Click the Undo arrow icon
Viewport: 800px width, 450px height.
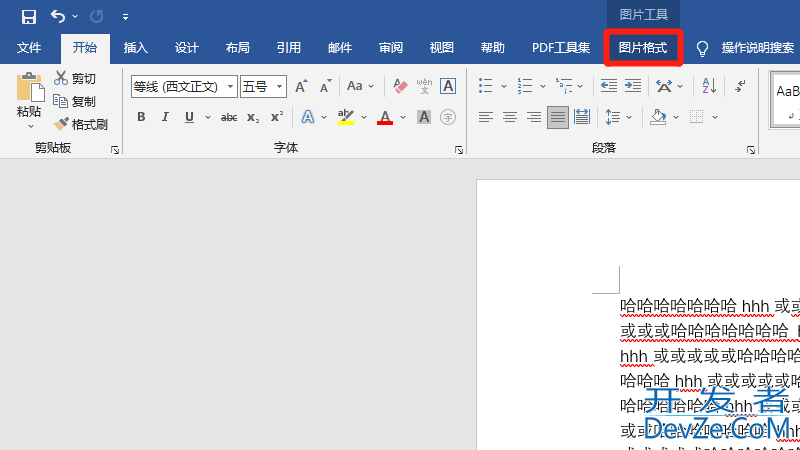coord(58,16)
